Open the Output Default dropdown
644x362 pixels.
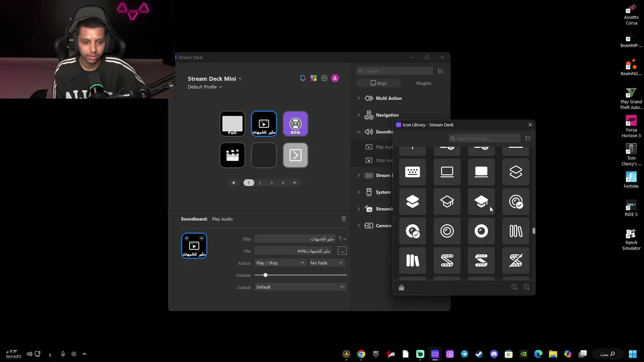pos(300,287)
